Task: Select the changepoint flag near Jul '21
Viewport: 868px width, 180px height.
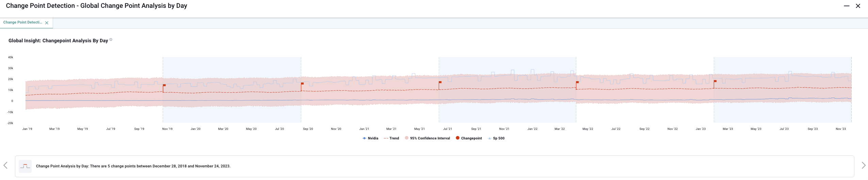Action: (x=440, y=82)
